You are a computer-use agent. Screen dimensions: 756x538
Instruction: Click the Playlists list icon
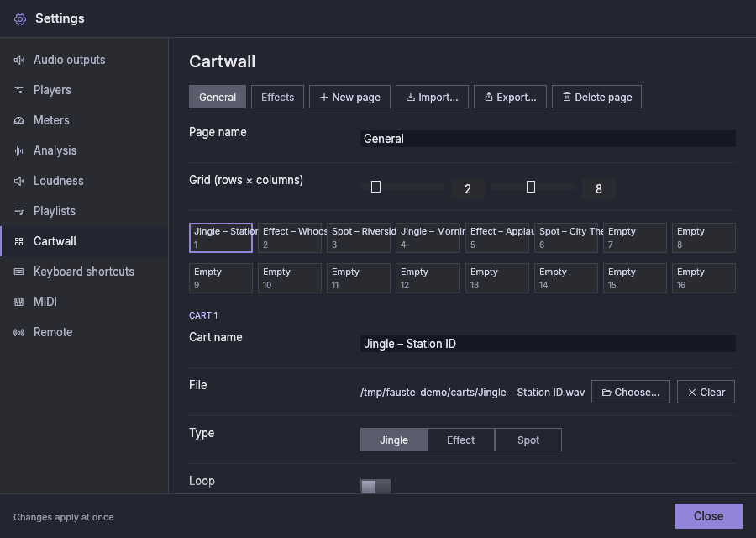click(18, 211)
